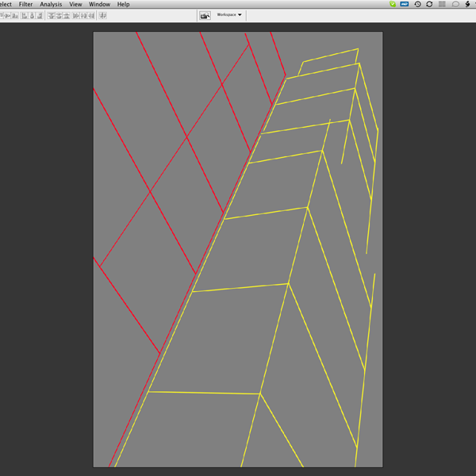Open the View menu
This screenshot has width=476, height=476.
[75, 4]
